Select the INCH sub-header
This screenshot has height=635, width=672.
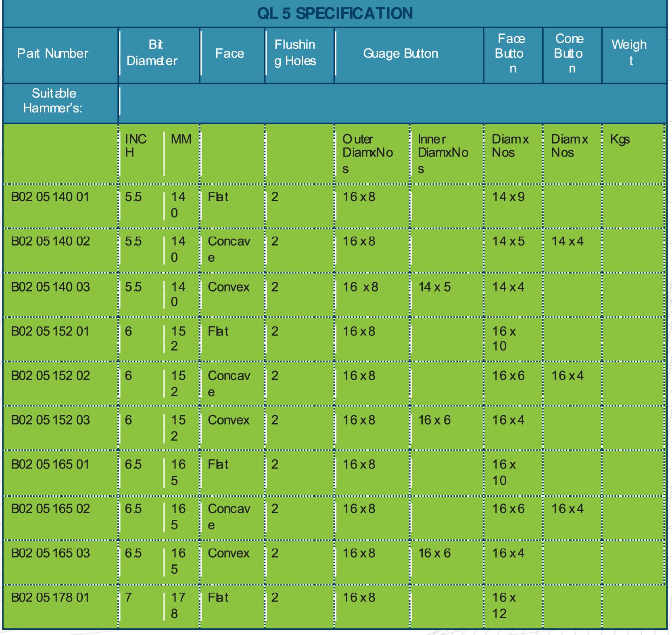(136, 146)
